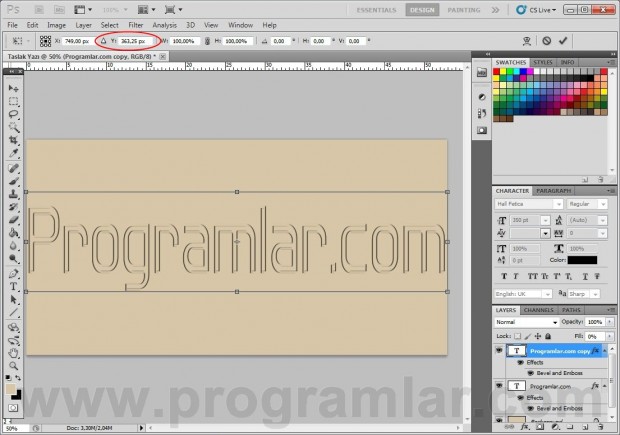
Task: Open the layer Opacity slider arrow
Action: click(609, 322)
